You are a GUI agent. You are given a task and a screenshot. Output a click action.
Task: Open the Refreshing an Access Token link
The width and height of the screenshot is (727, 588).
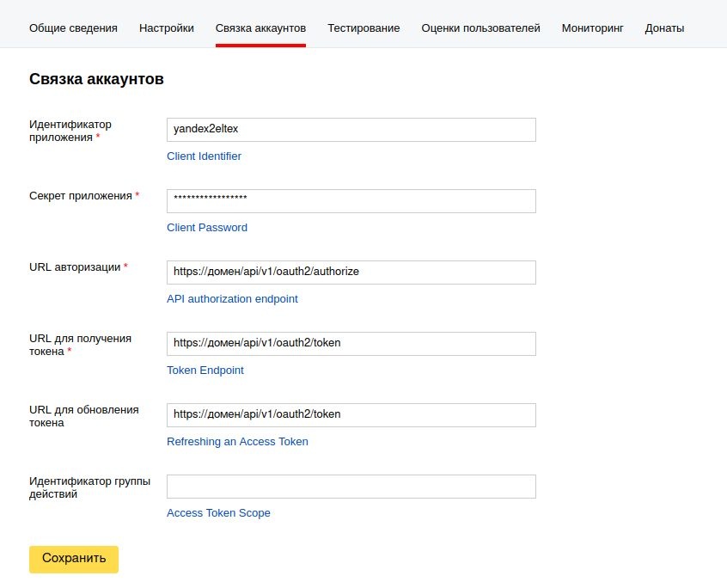237,442
